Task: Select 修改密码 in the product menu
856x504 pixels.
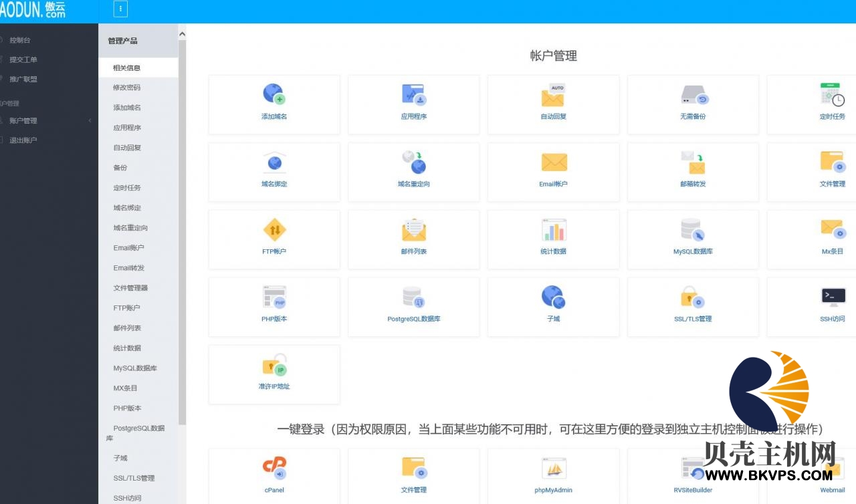Action: tap(127, 88)
